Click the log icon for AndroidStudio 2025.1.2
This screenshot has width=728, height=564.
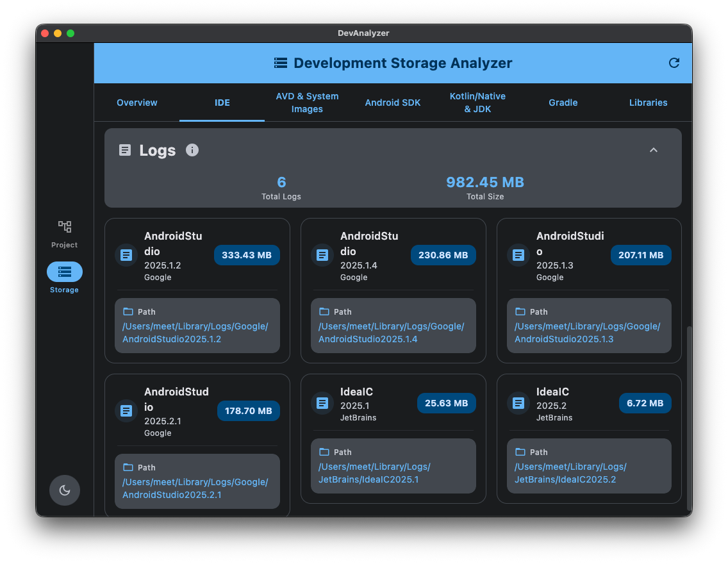point(126,255)
